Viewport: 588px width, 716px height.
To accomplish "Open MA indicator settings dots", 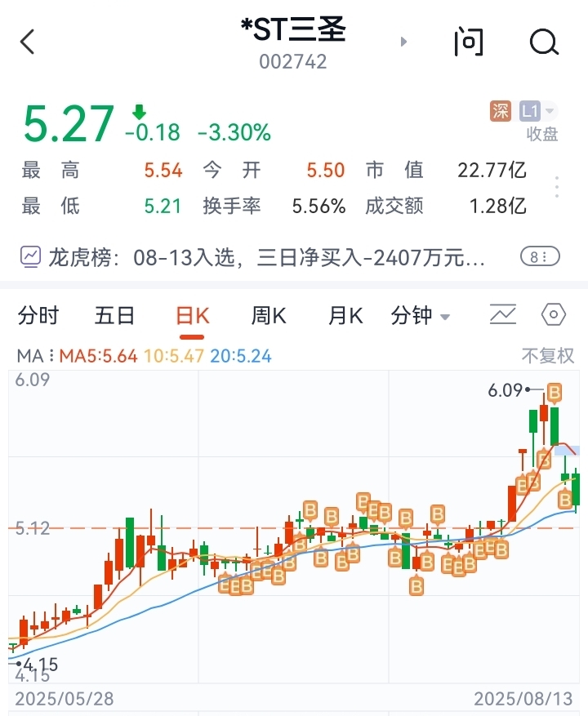I will [51, 356].
